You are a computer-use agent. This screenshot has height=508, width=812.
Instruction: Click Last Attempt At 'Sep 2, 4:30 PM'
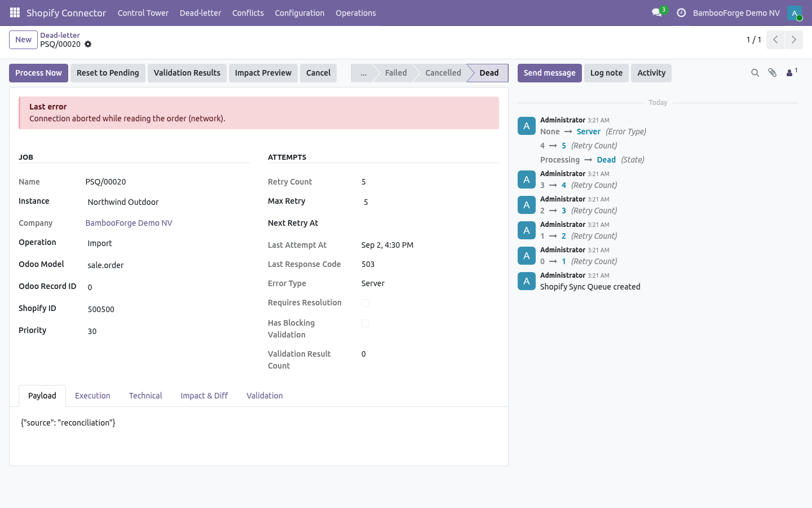pos(387,245)
